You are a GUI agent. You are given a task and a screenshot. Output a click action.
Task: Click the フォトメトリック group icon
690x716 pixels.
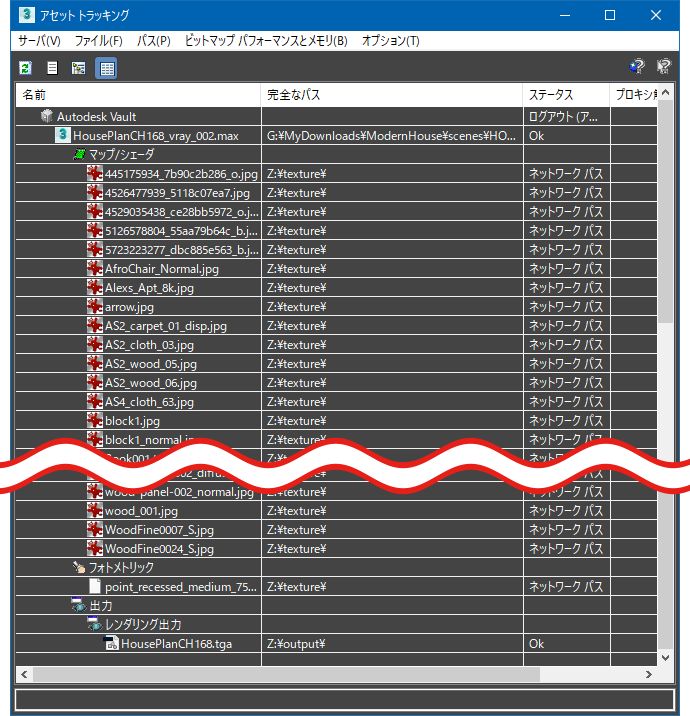coord(79,568)
